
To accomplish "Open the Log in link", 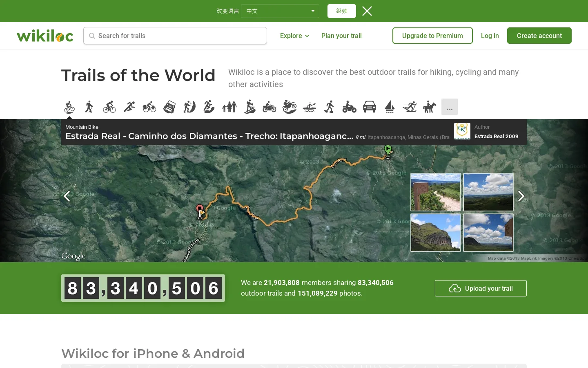I will pos(490,36).
